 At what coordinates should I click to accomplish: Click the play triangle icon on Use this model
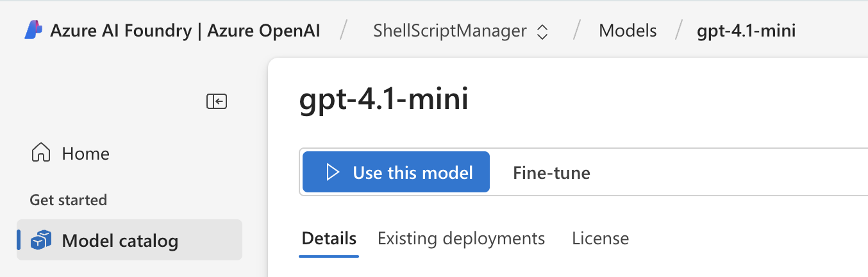coord(332,172)
